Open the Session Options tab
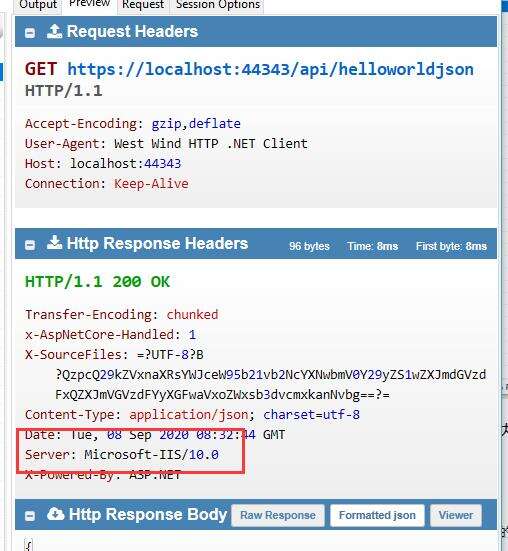This screenshot has height=551, width=508. [x=218, y=5]
